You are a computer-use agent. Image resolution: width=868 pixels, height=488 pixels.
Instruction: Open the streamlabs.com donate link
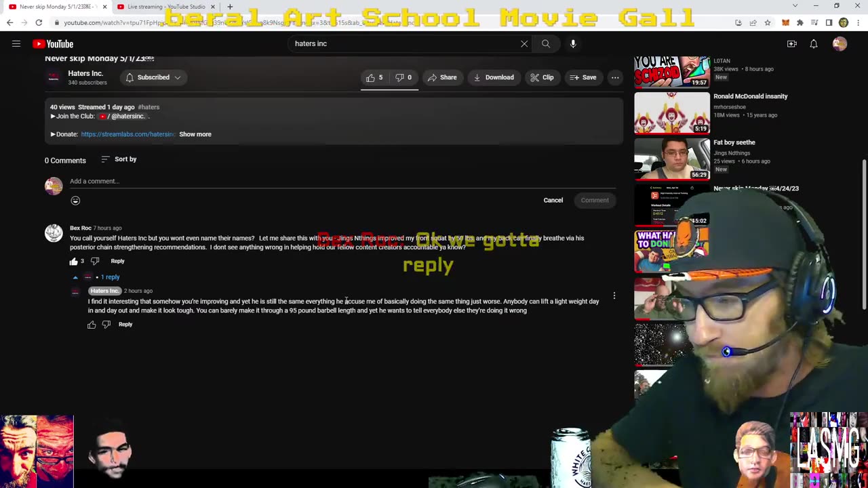pos(127,134)
